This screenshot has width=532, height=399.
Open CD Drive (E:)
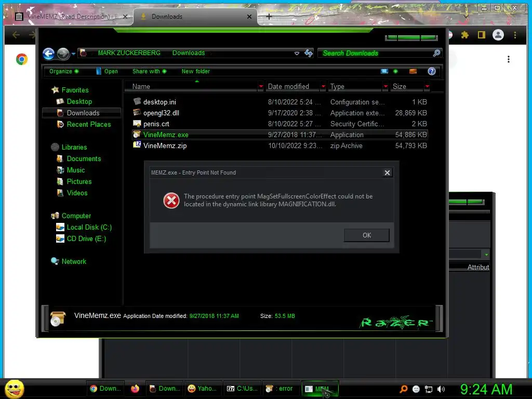86,238
